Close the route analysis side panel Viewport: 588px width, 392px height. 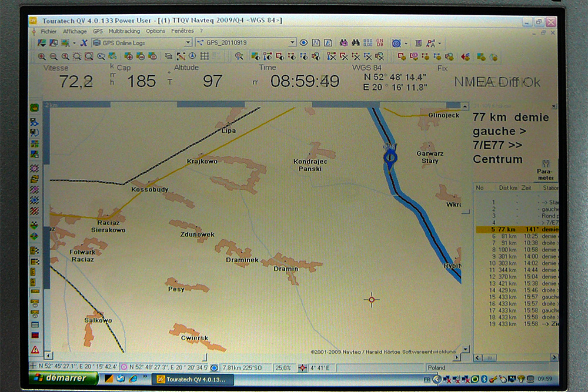point(553,106)
